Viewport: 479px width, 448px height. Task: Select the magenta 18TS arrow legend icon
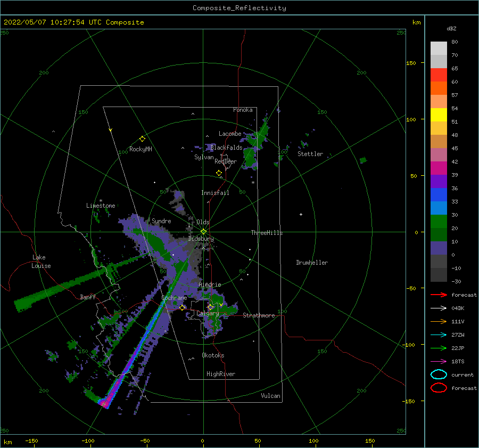point(439,362)
